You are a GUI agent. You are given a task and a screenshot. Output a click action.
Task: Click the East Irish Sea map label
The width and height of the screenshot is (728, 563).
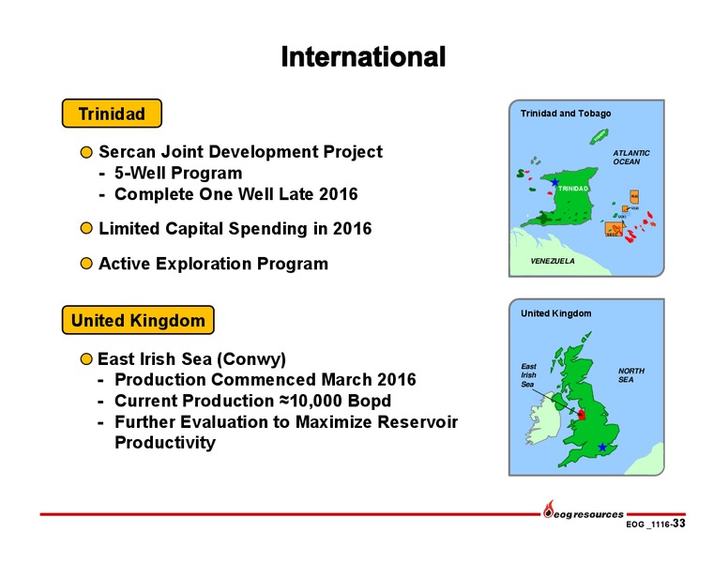(x=528, y=375)
